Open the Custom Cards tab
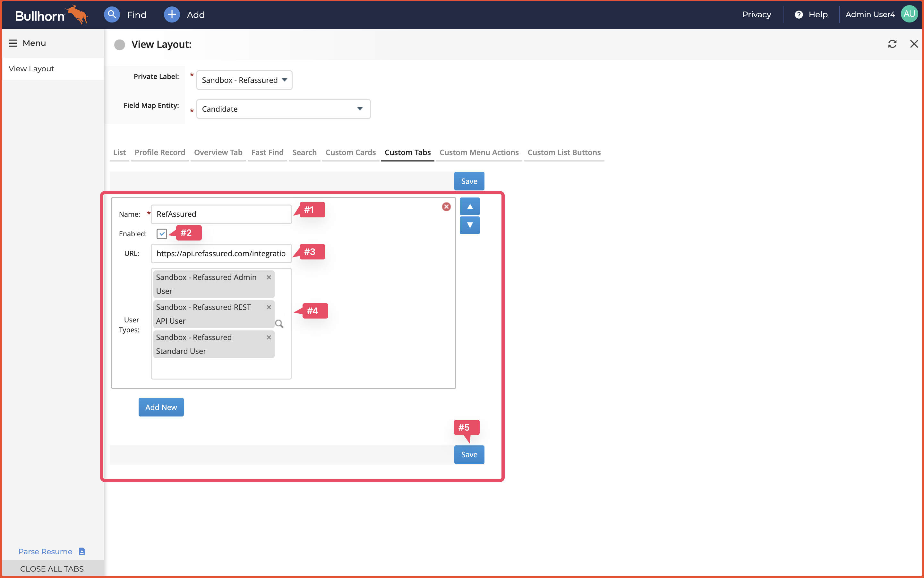This screenshot has height=578, width=924. coord(350,153)
